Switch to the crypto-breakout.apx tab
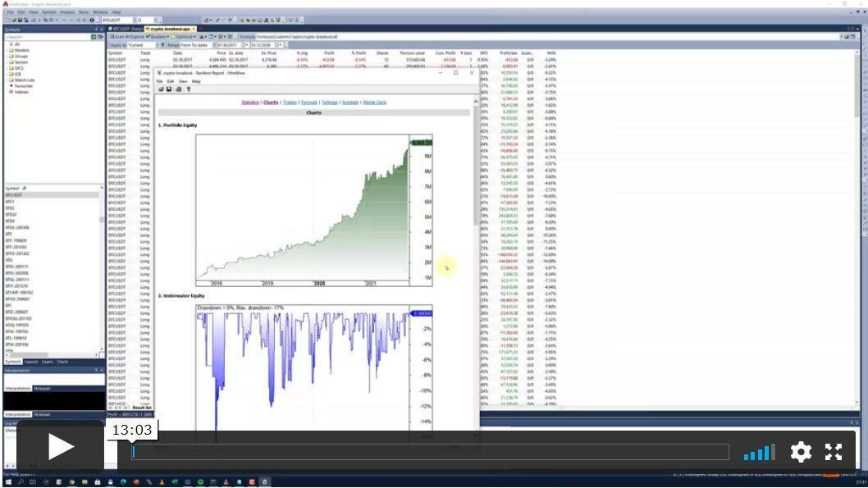This screenshot has height=488, width=868. click(170, 29)
